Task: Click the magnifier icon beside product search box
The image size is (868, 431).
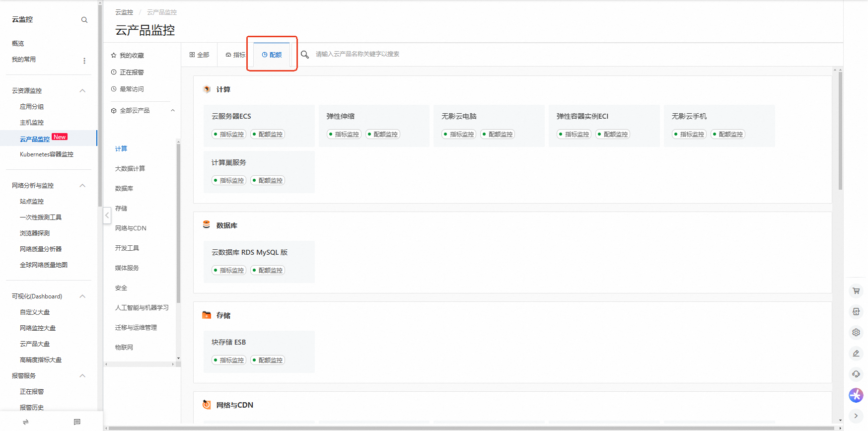Action: pos(305,54)
